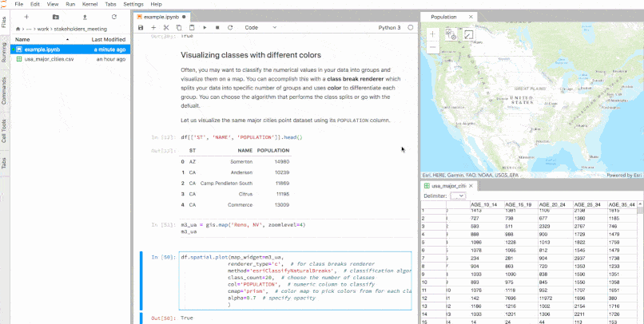
Task: Click the upload files icon
Action: coord(85,17)
